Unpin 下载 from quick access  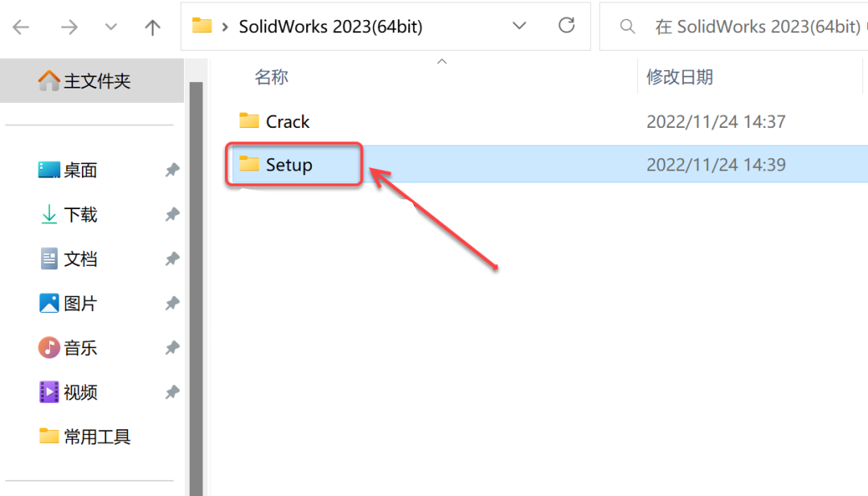[171, 215]
